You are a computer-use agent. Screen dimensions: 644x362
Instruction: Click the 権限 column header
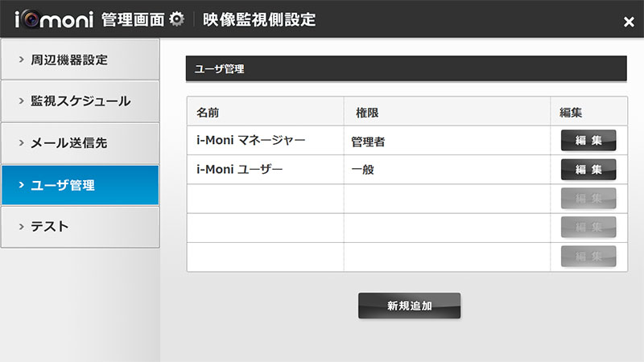click(x=366, y=112)
